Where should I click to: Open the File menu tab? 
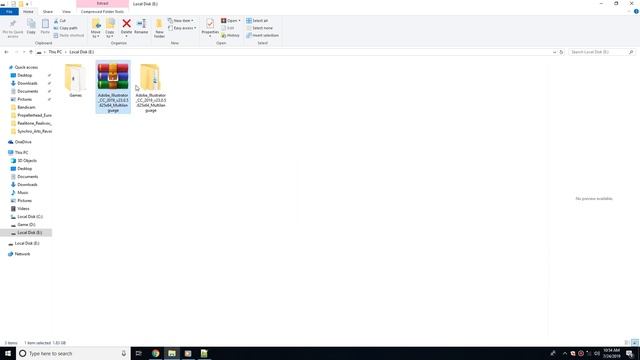[x=9, y=12]
